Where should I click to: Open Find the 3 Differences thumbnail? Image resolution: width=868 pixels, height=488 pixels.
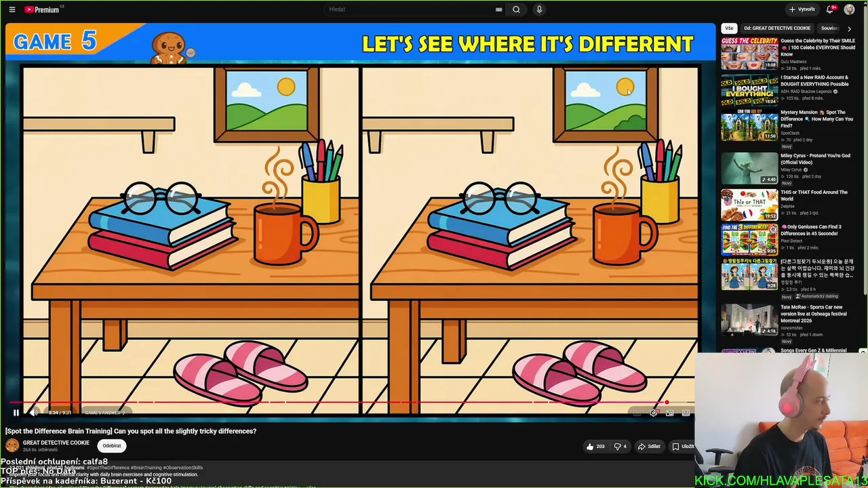click(x=749, y=239)
